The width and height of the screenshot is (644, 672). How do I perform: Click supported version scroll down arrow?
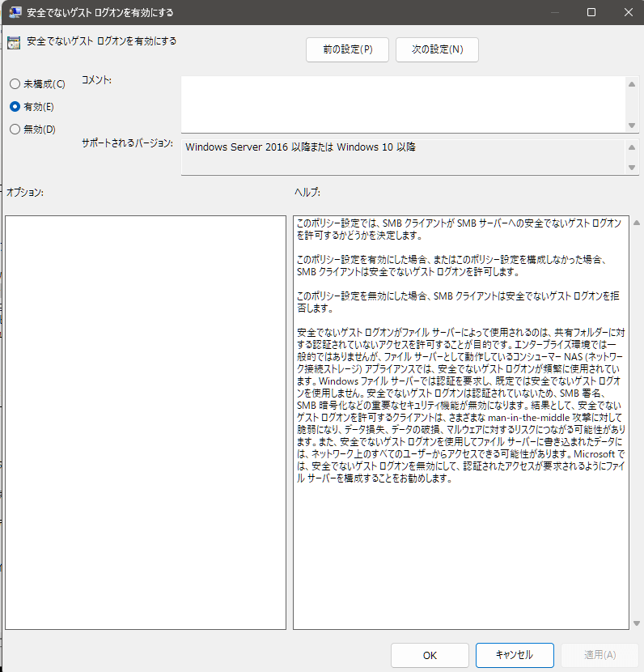click(x=632, y=167)
